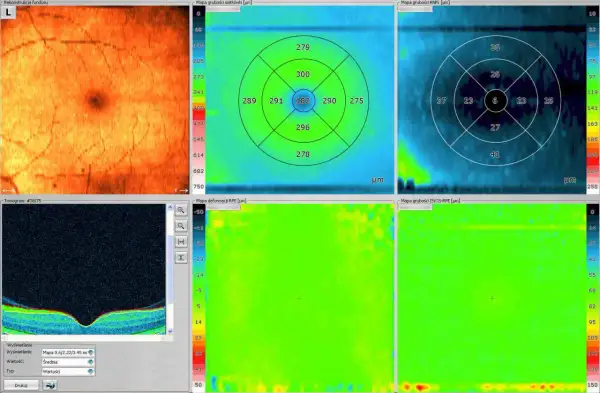Screen dimensions: 600x393
Task: Open the Wyświetlanie map dropdown
Action: (x=68, y=352)
